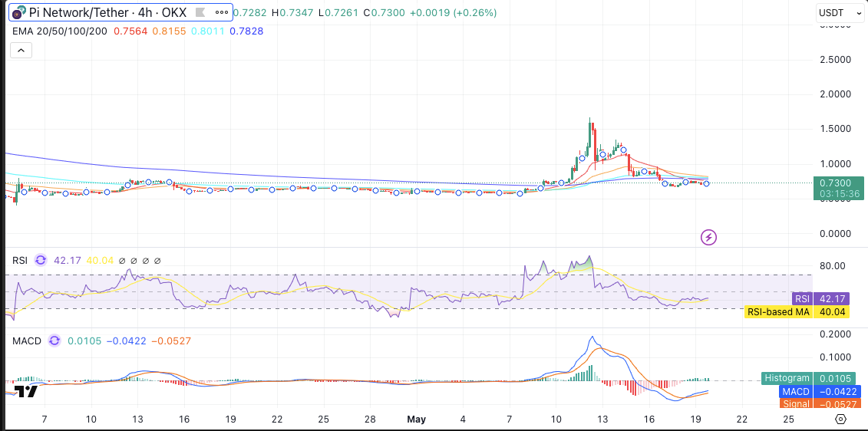Image resolution: width=868 pixels, height=431 pixels.
Task: Click the orange EMA value 0.8155
Action: [x=170, y=31]
